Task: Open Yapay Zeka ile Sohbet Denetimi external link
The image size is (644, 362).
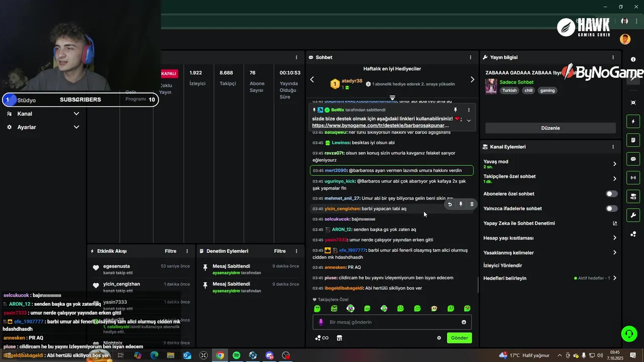Action: (615, 223)
